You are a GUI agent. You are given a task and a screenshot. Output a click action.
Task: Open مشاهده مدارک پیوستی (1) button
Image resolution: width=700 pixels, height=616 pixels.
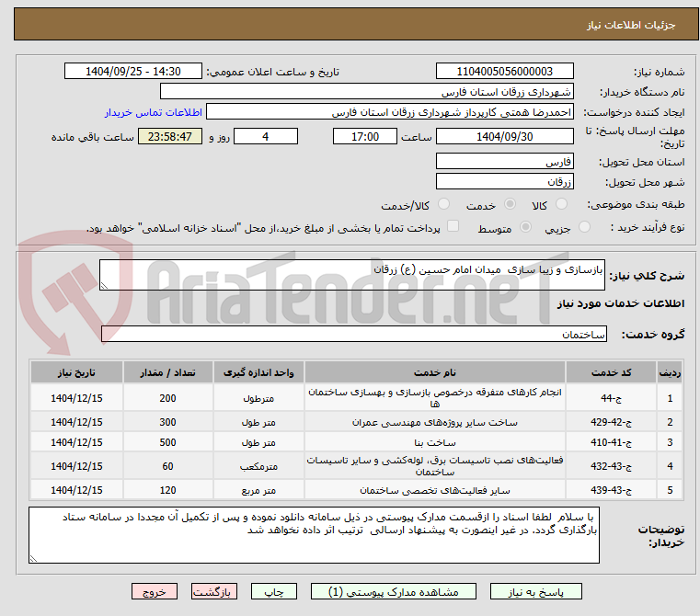pyautogui.click(x=394, y=591)
